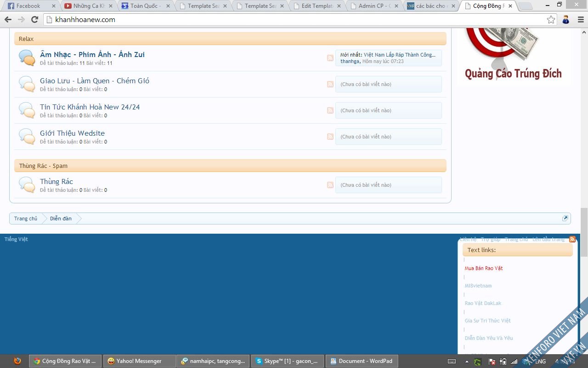Open the Chrome menu button
The height and width of the screenshot is (368, 588).
point(580,20)
